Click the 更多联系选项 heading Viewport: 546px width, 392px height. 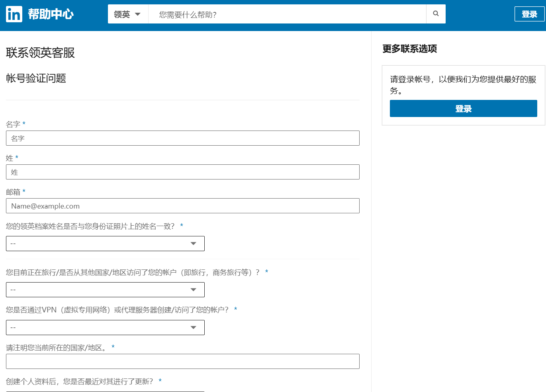(409, 49)
